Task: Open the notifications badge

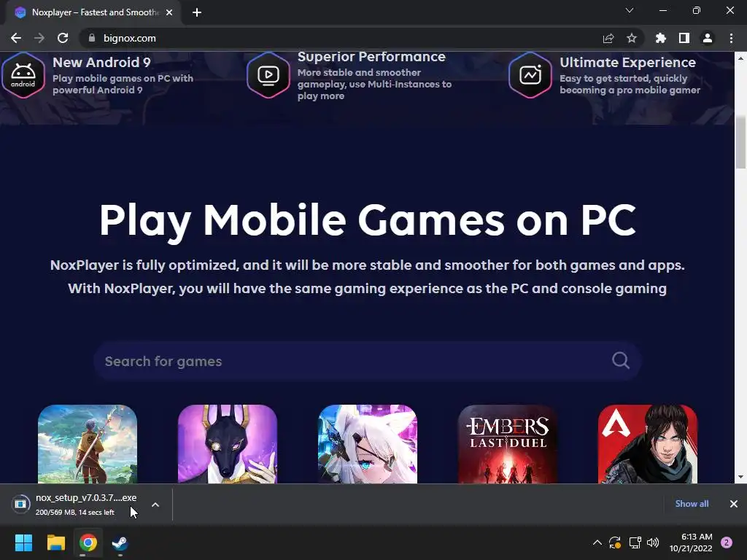Action: coord(727,542)
